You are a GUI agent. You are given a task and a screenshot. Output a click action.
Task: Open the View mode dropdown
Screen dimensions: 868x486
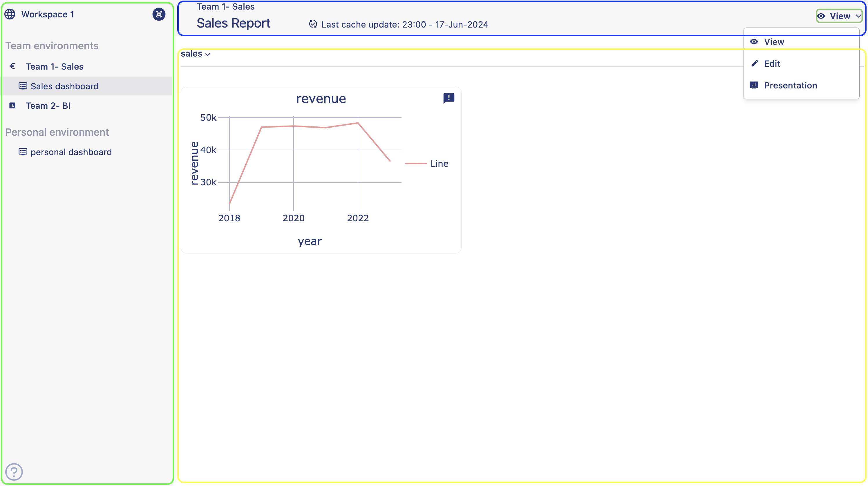coord(839,16)
